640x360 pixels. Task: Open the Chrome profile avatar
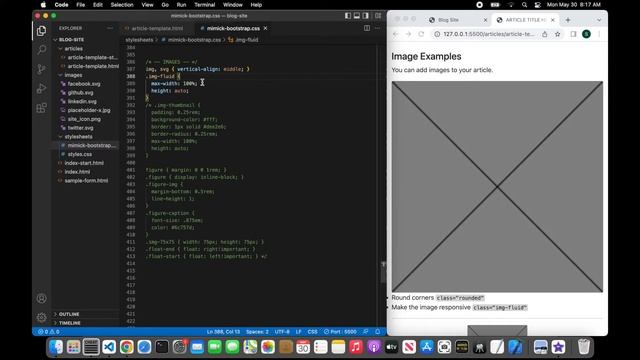[x=587, y=34]
